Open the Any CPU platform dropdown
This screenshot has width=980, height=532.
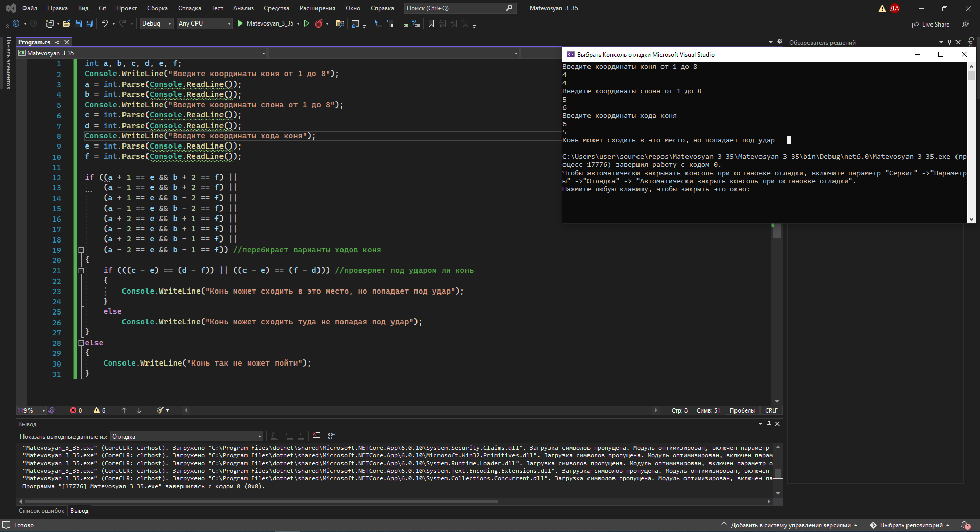point(203,23)
